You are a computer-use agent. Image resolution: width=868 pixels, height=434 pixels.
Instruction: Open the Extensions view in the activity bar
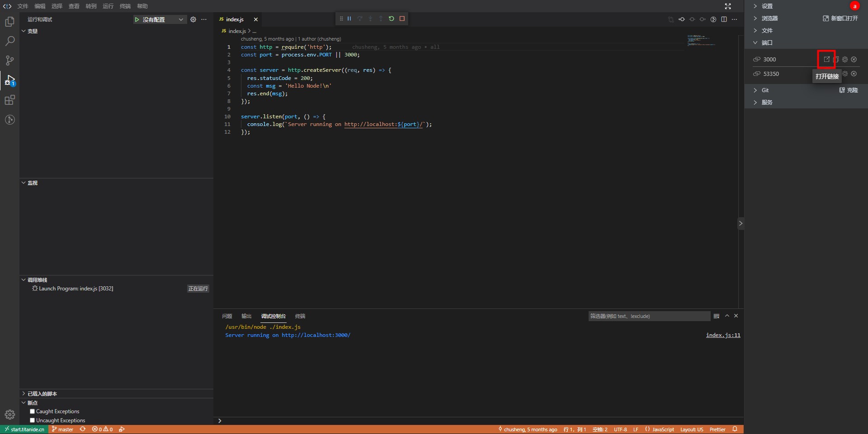click(x=9, y=100)
